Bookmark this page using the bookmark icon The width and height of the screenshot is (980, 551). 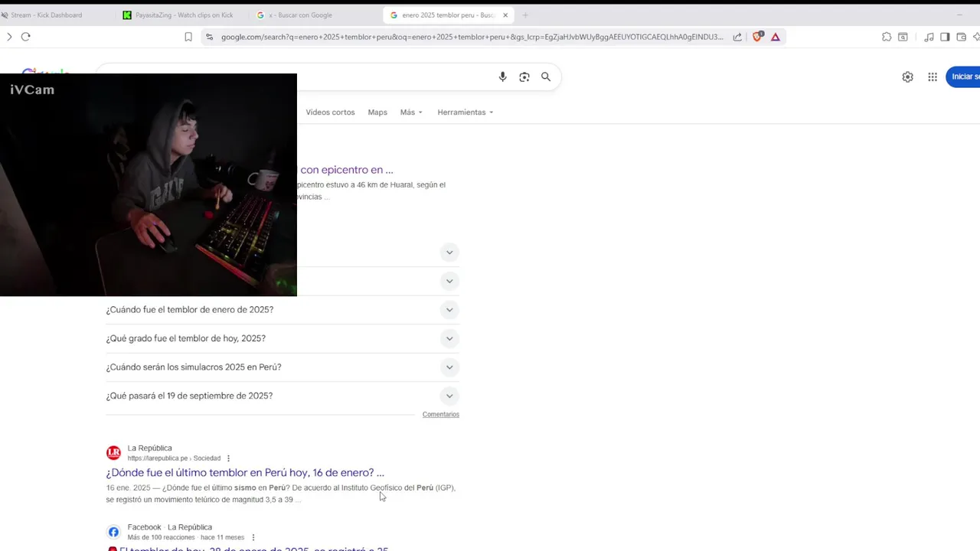point(188,37)
